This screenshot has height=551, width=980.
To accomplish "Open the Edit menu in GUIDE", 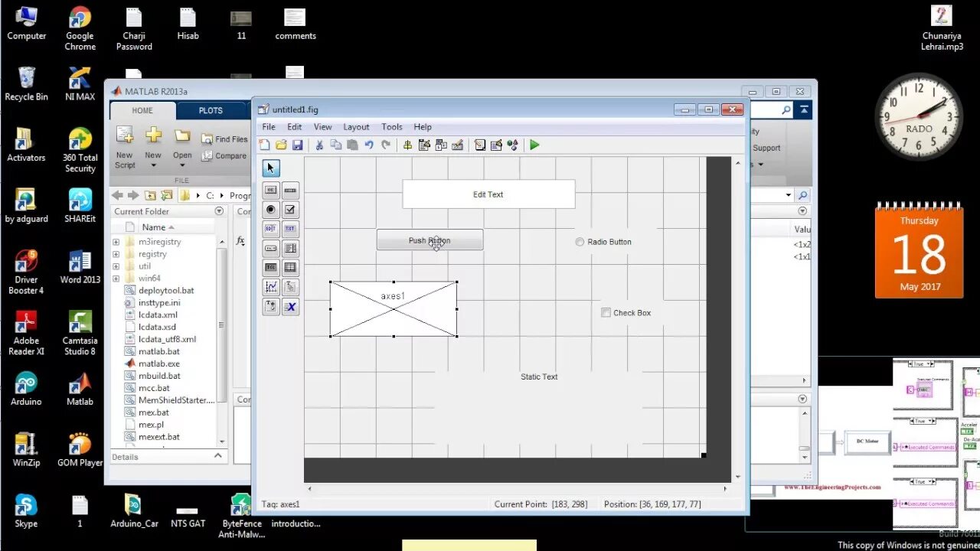I will pos(294,127).
